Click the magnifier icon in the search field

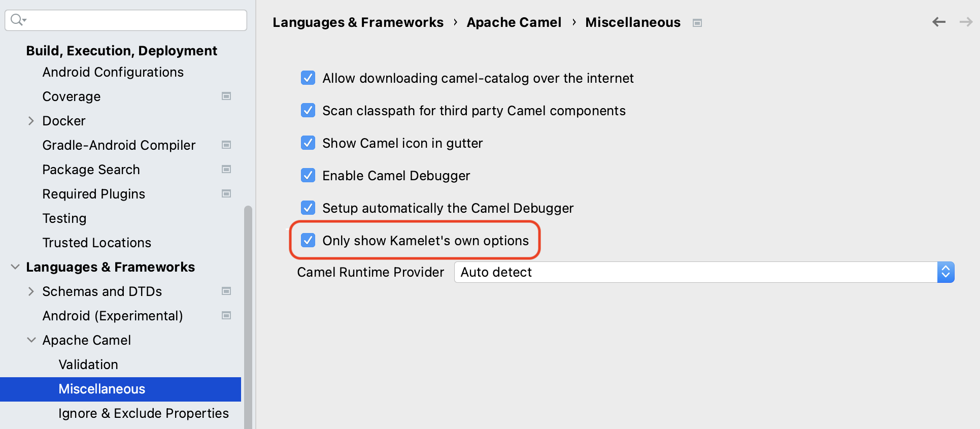pyautogui.click(x=17, y=19)
